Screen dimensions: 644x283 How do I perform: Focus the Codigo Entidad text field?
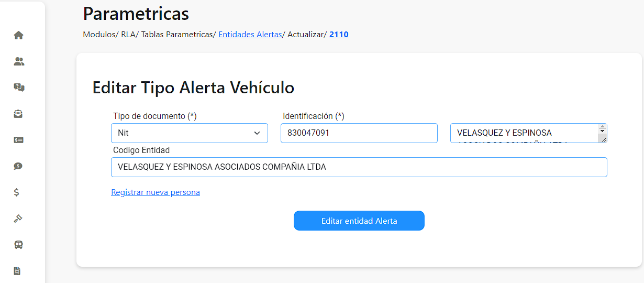coord(359,167)
